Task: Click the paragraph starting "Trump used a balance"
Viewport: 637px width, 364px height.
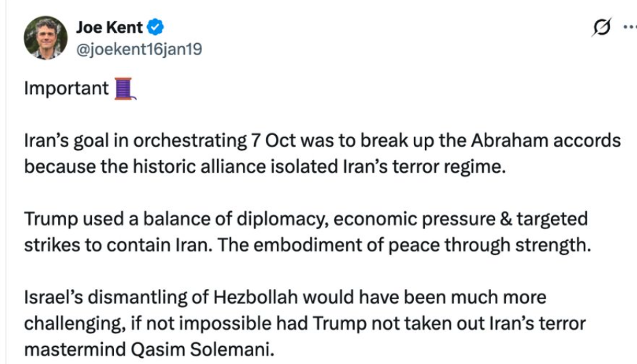Action: [306, 232]
